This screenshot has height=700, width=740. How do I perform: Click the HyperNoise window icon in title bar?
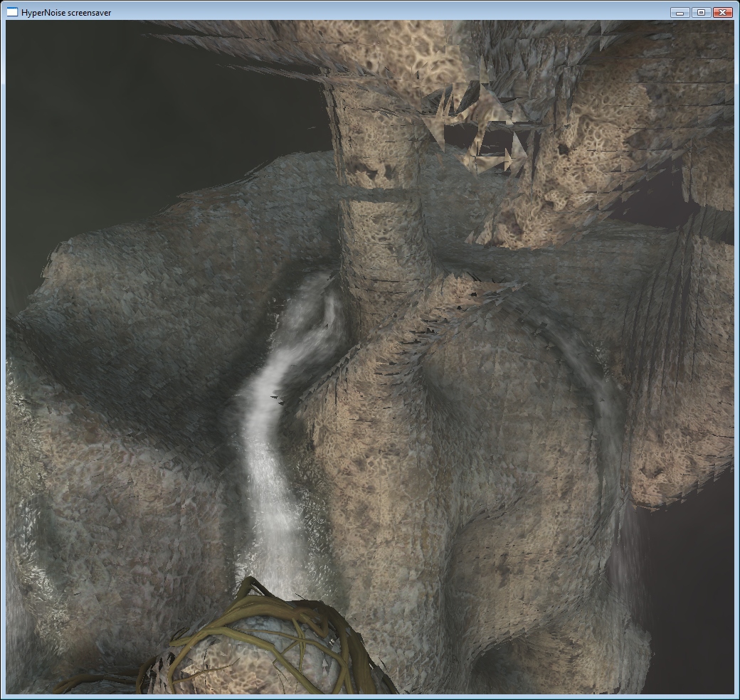12,12
